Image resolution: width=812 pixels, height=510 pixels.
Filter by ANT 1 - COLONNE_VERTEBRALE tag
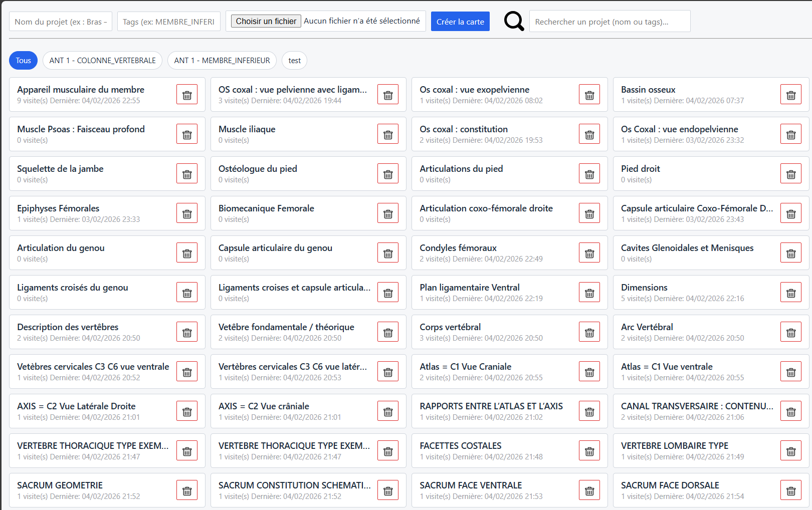102,61
